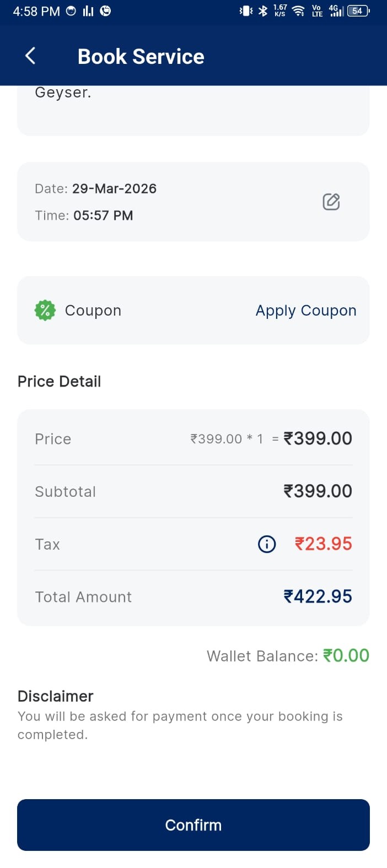The width and height of the screenshot is (387, 868).
Task: Tap the Book Service title
Action: pos(141,56)
